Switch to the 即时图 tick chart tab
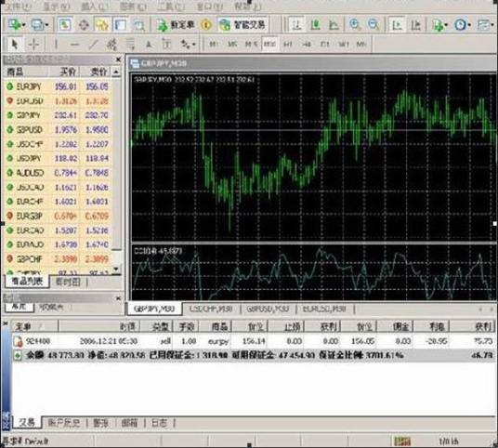Viewport: 498px width, 448px height. (68, 282)
